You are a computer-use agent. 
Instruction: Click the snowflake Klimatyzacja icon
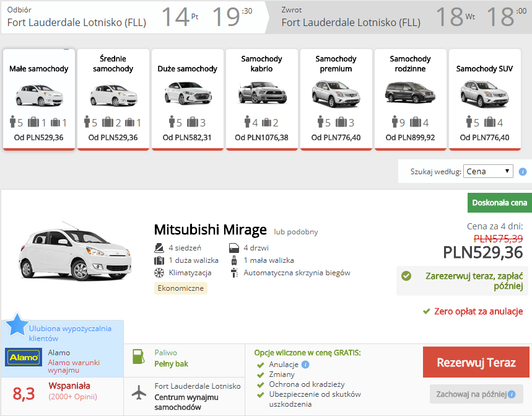(159, 273)
